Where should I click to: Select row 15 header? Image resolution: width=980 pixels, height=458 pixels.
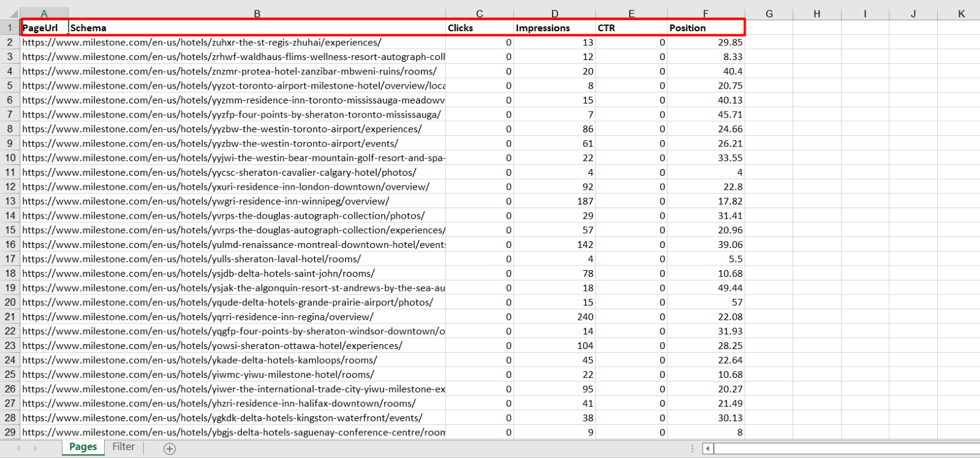10,230
